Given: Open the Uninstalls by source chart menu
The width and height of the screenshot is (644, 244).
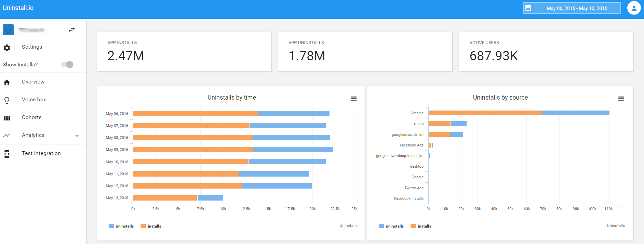Looking at the screenshot, I should coord(621,99).
